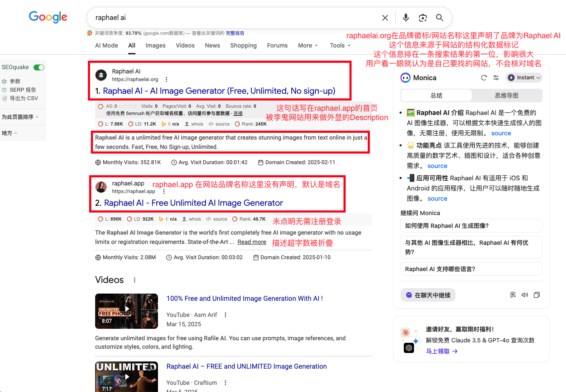
Task: Open search by image camera icon
Action: 422,17
